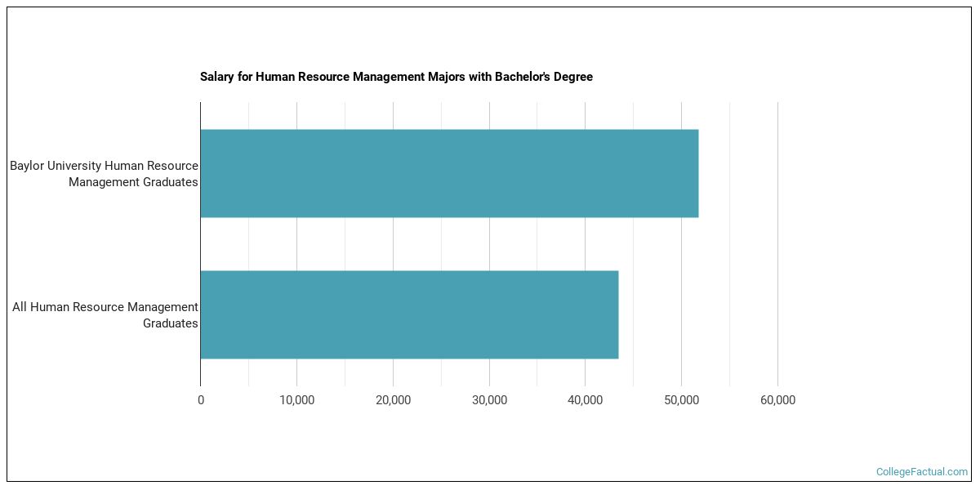This screenshot has height=490, width=980.
Task: Click the chart title text
Action: (396, 76)
